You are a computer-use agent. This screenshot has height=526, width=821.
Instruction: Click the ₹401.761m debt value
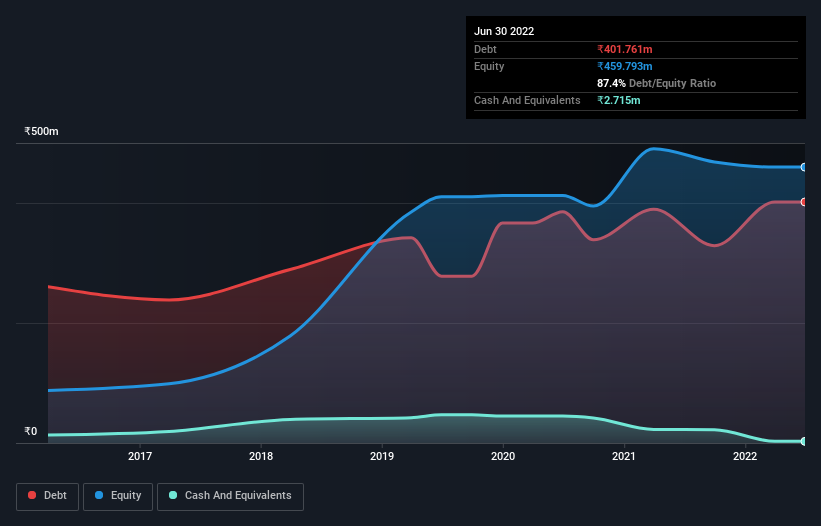coord(625,49)
